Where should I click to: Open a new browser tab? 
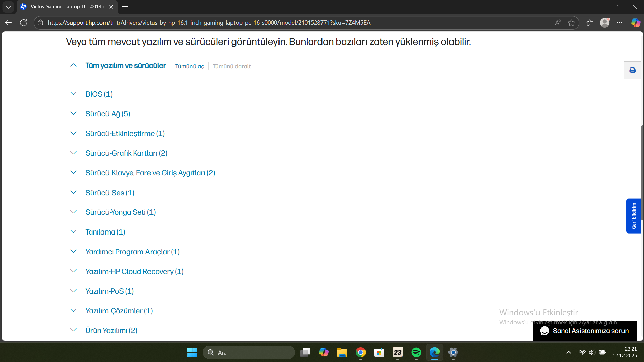click(x=125, y=7)
